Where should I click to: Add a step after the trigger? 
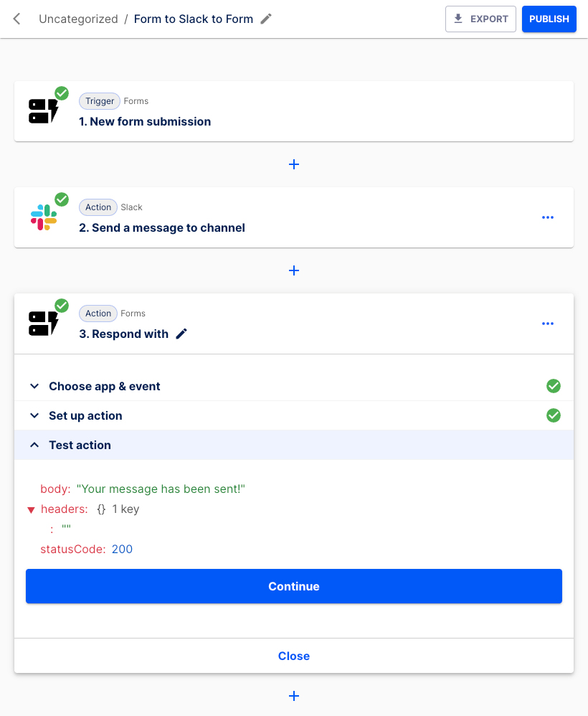[293, 164]
